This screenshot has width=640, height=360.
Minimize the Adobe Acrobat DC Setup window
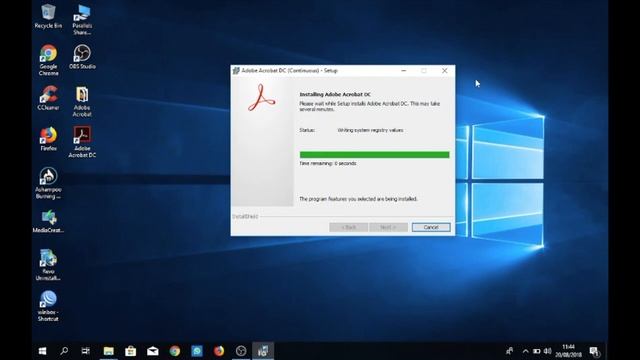pyautogui.click(x=404, y=71)
